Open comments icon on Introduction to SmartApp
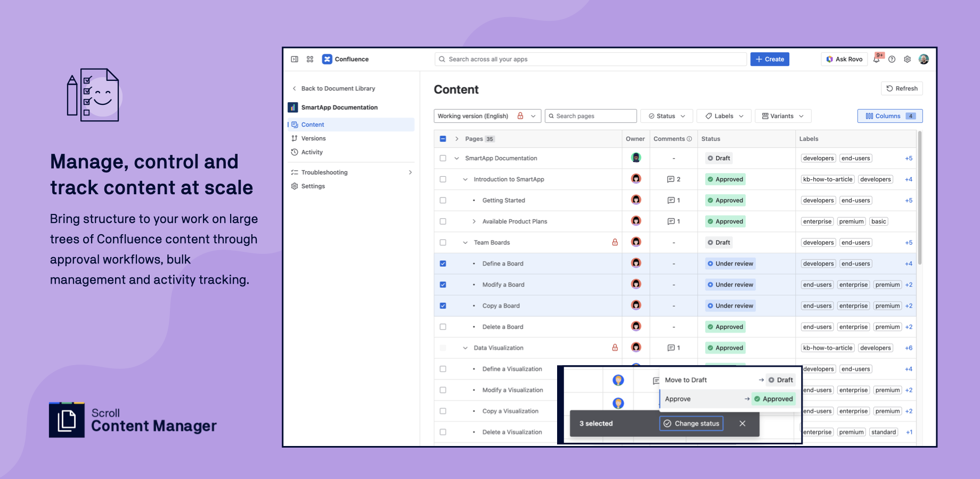980x479 pixels. pyautogui.click(x=670, y=179)
